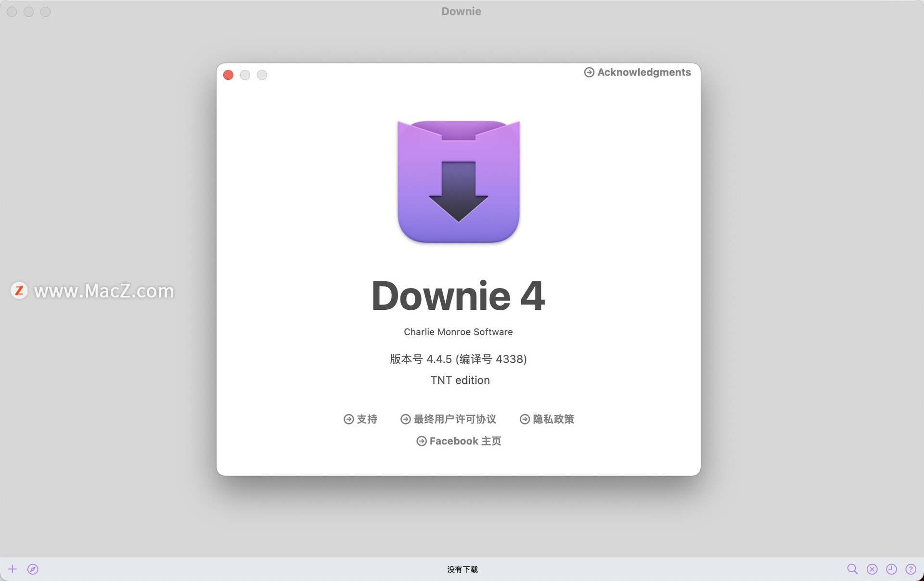Open the Acknowledgments link

click(637, 72)
